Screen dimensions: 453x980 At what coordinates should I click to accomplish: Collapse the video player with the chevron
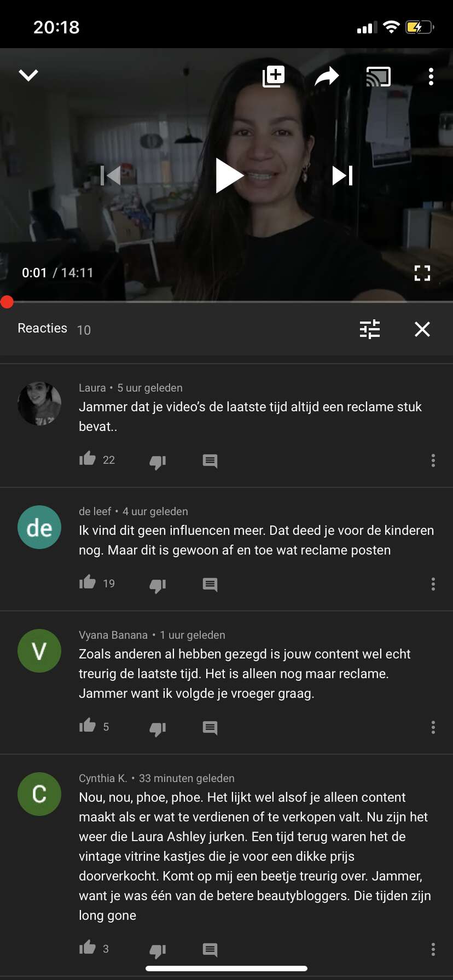(x=28, y=75)
